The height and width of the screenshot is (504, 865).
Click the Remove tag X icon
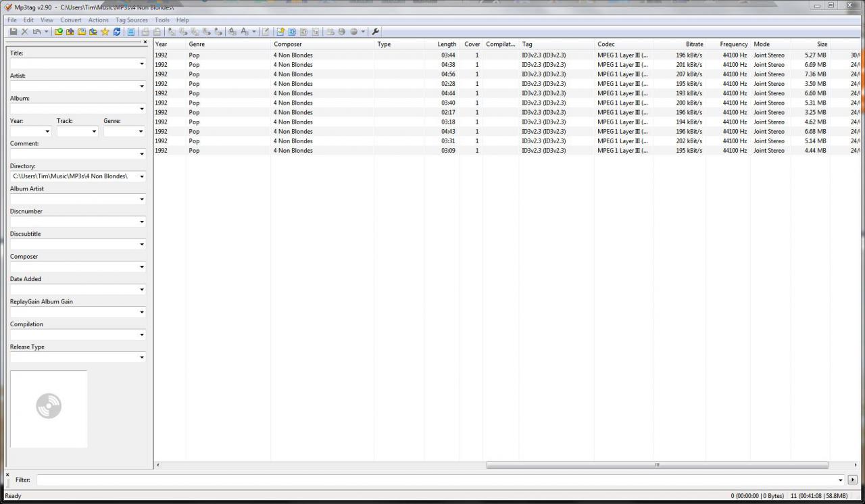25,32
